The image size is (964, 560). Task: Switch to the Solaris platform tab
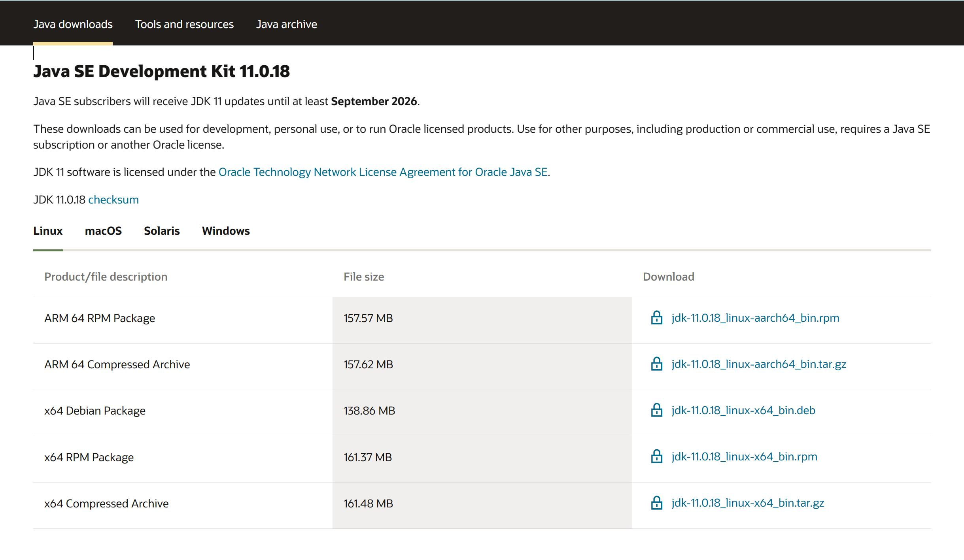point(162,231)
